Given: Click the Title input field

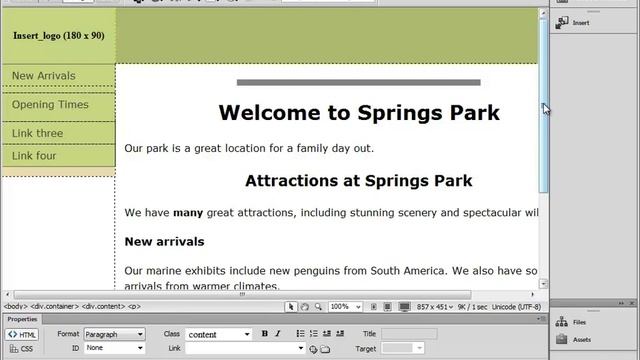Looking at the screenshot, I should pyautogui.click(x=409, y=334).
